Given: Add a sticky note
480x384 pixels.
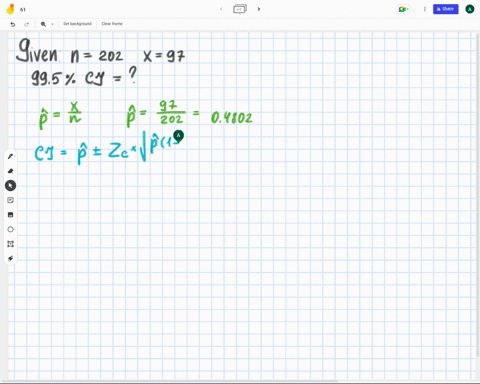Looking at the screenshot, I should coord(10,200).
